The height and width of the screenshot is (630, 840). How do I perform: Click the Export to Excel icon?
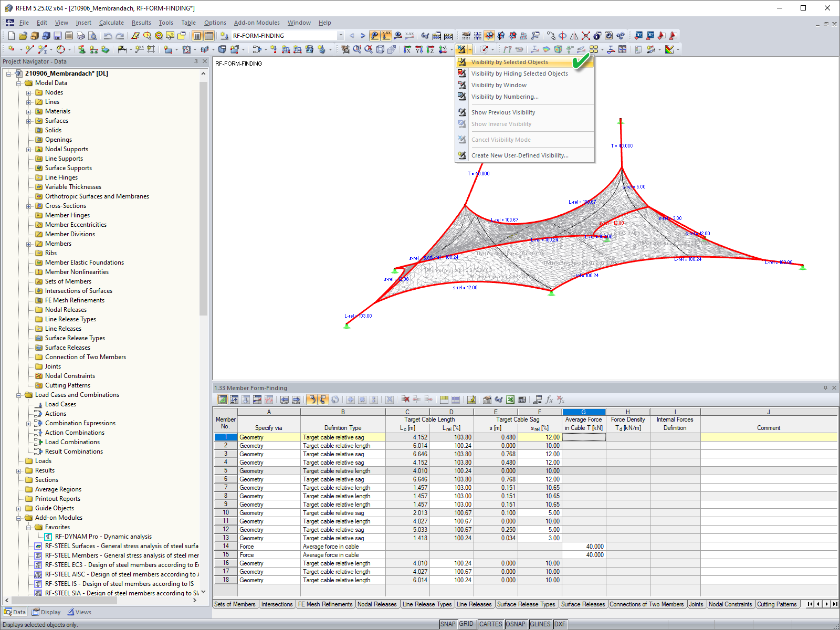pos(510,400)
